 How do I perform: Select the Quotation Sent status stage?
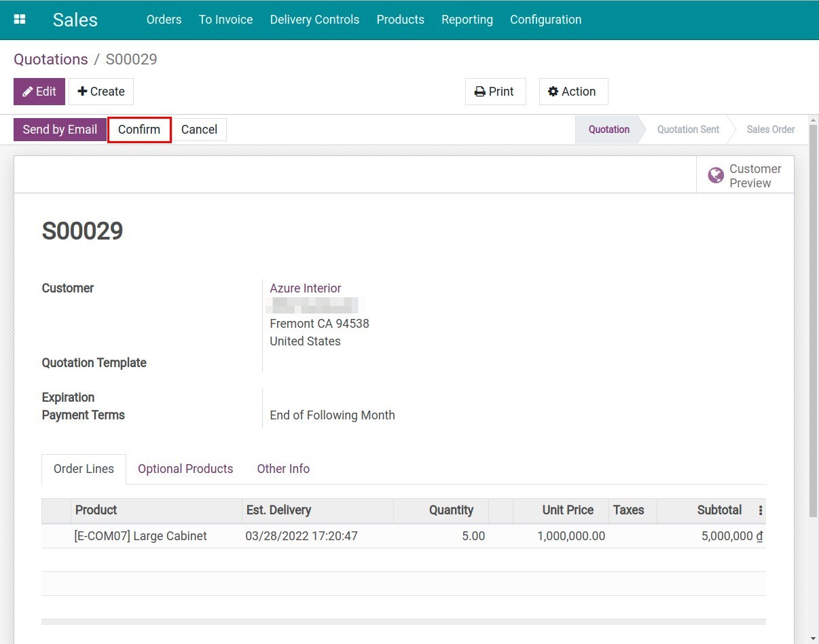point(688,130)
